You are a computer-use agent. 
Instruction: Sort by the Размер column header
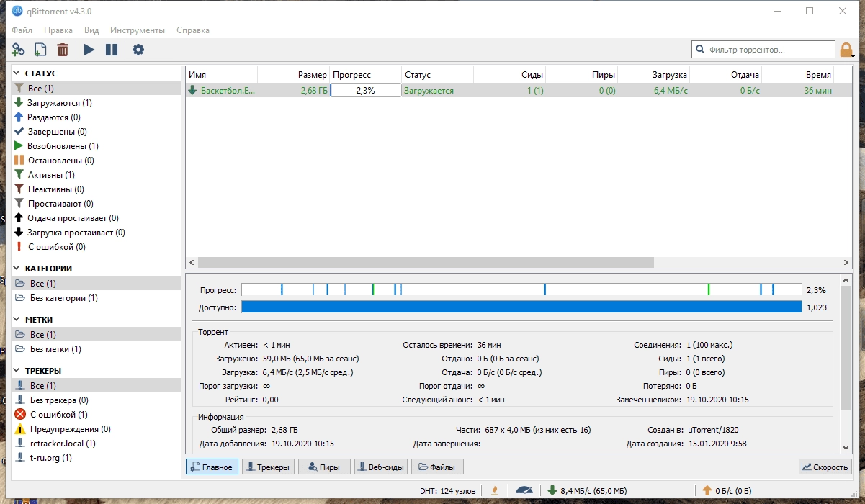click(x=293, y=75)
